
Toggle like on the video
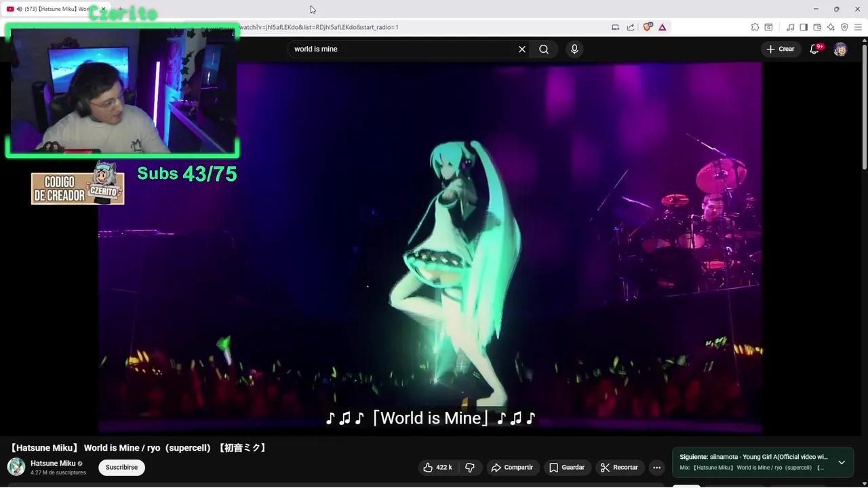coord(428,467)
